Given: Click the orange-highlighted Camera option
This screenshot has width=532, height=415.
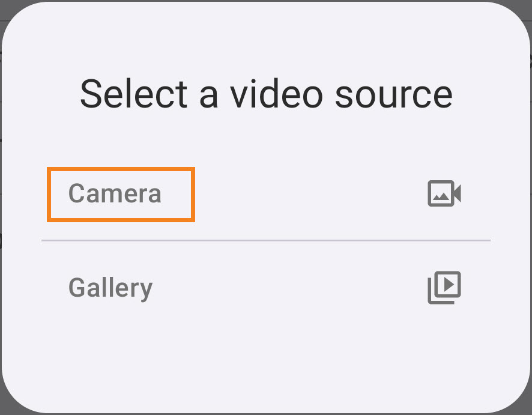Looking at the screenshot, I should (x=121, y=195).
